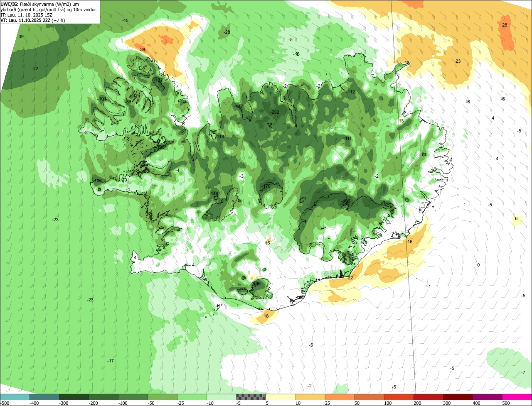Pick the red-orange swatch between 100 and 200
Image resolution: width=532 pixels, height=406 pixels.
[399, 397]
